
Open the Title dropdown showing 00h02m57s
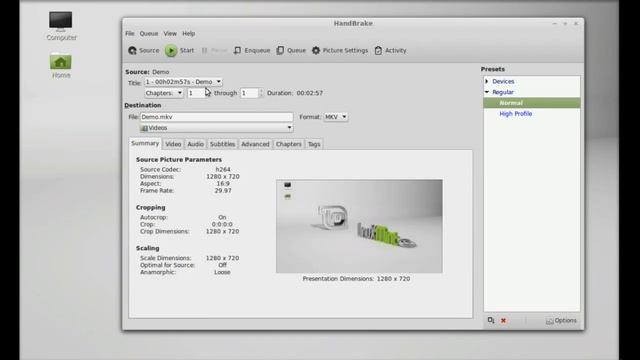click(x=183, y=82)
